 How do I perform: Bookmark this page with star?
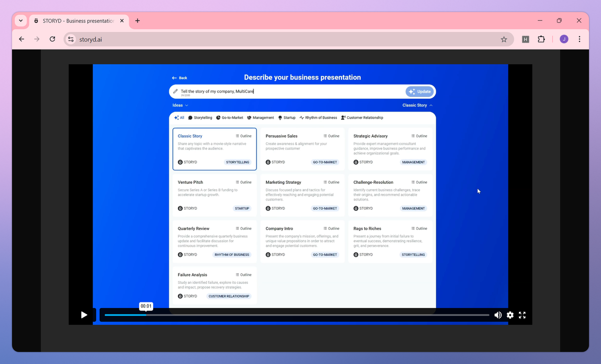tap(504, 39)
